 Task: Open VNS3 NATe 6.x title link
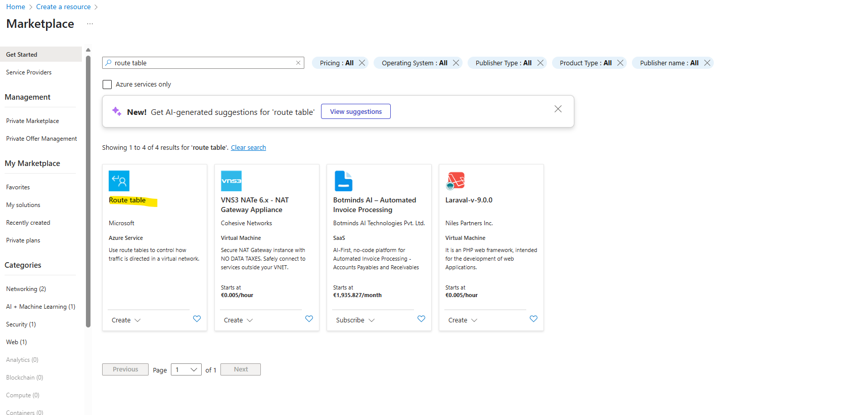pyautogui.click(x=255, y=205)
